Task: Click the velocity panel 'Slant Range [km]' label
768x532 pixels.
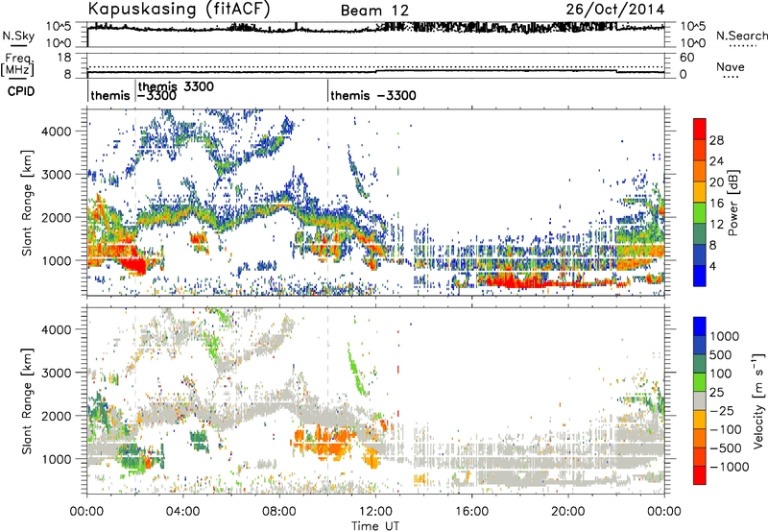Action: [x=27, y=400]
